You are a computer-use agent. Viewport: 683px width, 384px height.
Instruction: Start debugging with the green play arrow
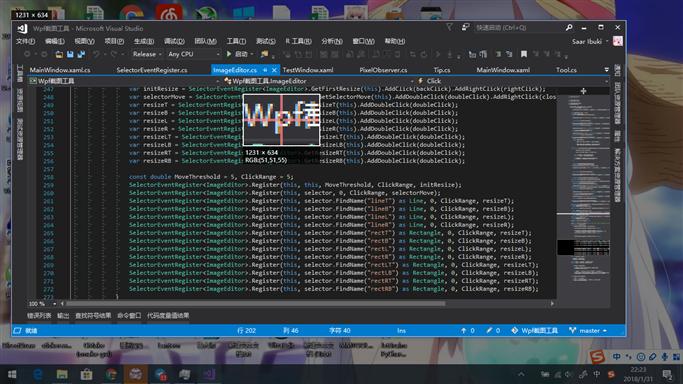pos(229,54)
